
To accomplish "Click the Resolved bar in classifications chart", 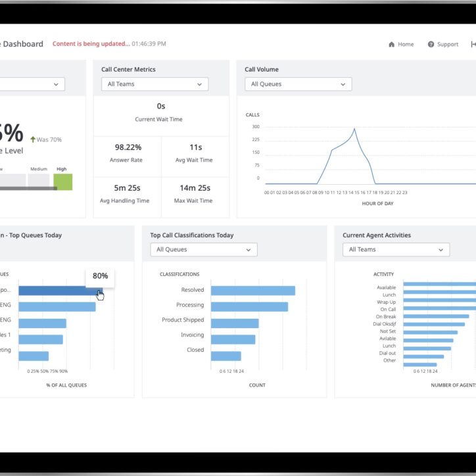I will tap(252, 291).
